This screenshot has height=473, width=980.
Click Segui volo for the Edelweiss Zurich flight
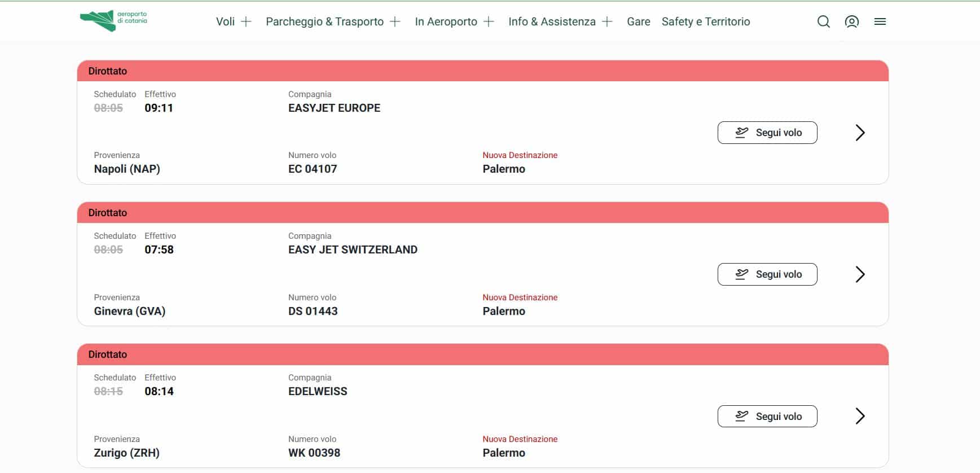[767, 416]
